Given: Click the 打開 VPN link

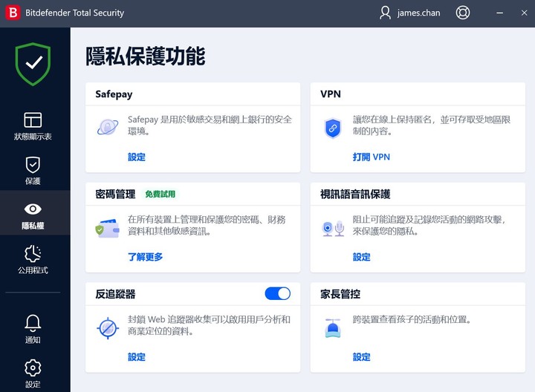Looking at the screenshot, I should [x=372, y=157].
